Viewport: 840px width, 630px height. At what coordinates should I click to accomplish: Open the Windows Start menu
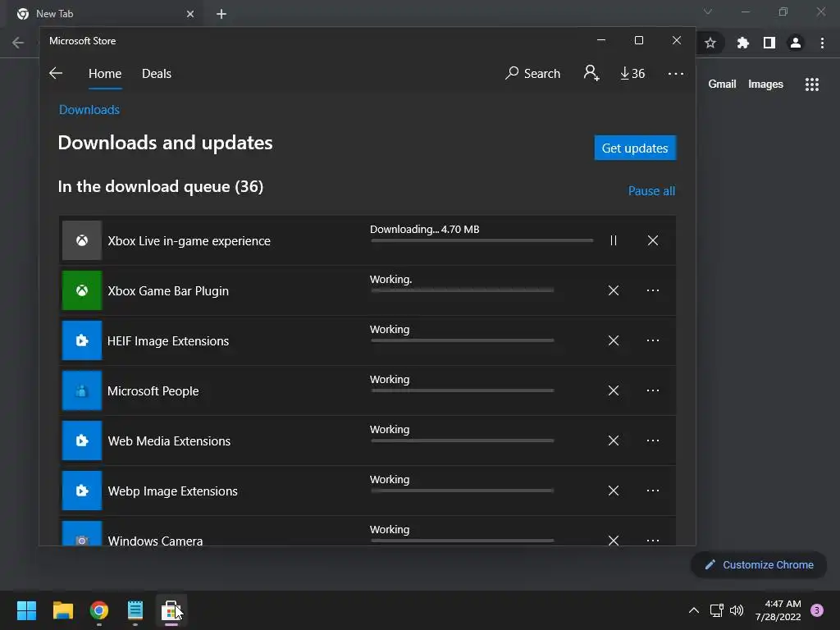tap(26, 610)
